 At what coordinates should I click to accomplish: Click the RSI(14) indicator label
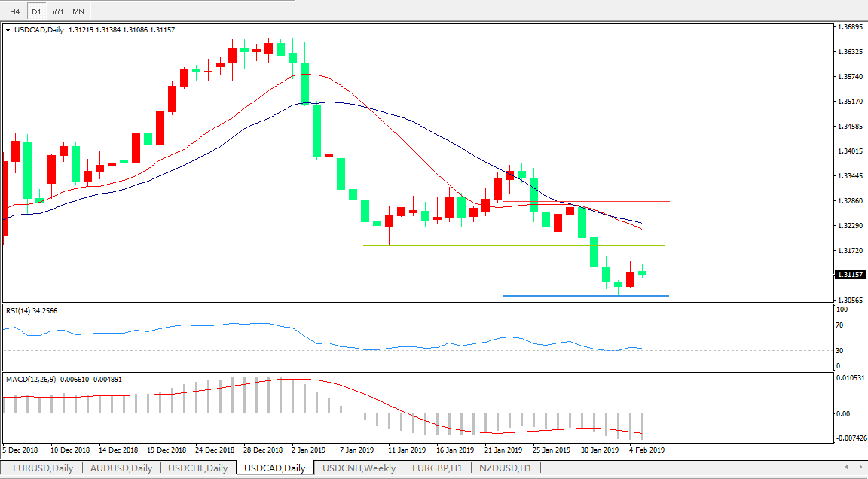coord(32,310)
